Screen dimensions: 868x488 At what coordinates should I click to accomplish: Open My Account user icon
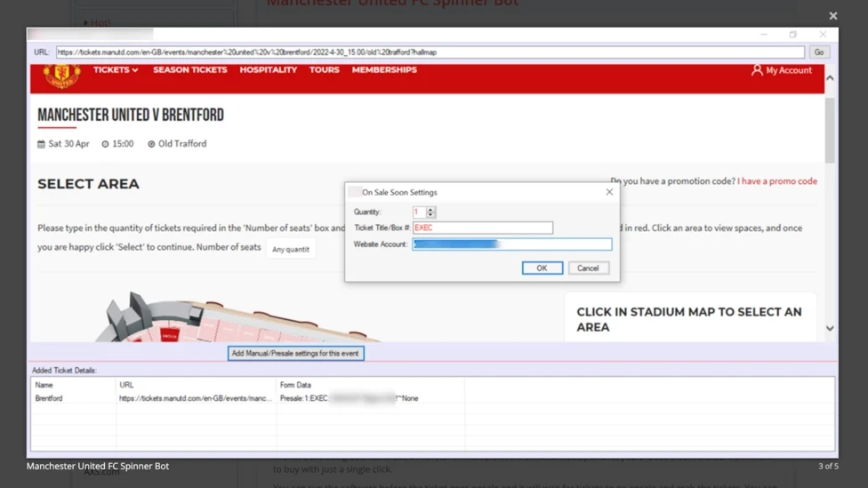tap(757, 70)
